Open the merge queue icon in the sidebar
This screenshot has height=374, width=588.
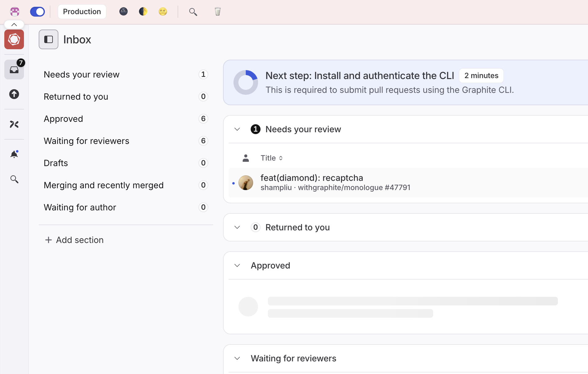tap(14, 124)
